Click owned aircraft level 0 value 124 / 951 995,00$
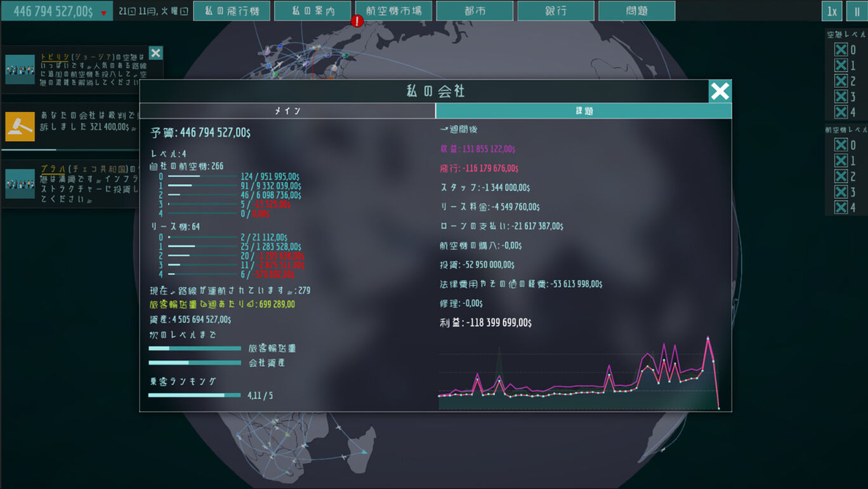This screenshot has width=868, height=489. coord(270,177)
